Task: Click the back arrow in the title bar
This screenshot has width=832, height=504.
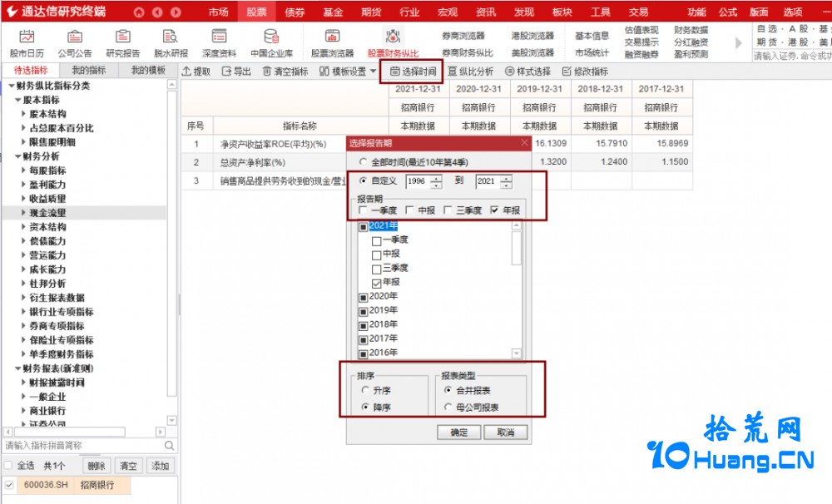Action: 157,12
